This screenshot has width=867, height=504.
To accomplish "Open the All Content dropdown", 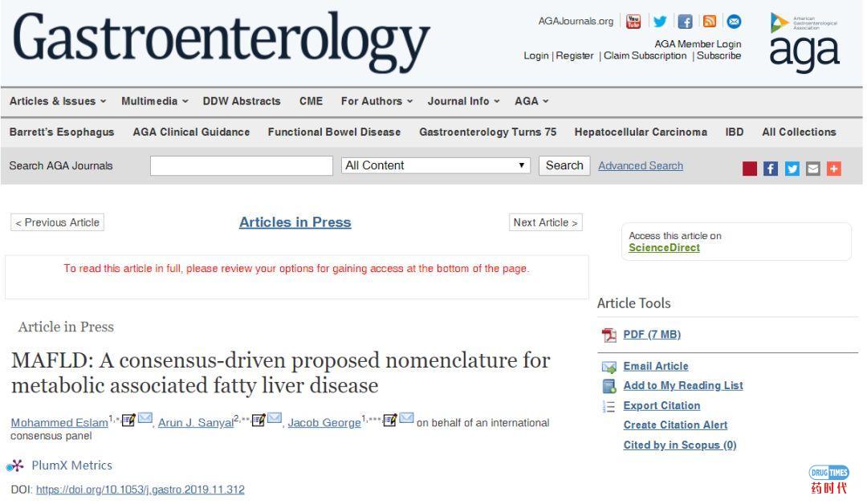I will coord(436,165).
